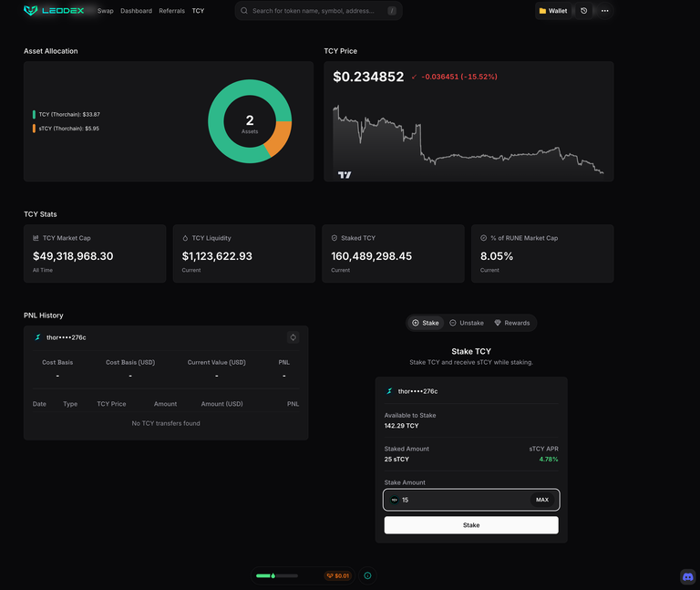Click the round info icon at bottom
This screenshot has height=590, width=700.
[x=367, y=575]
